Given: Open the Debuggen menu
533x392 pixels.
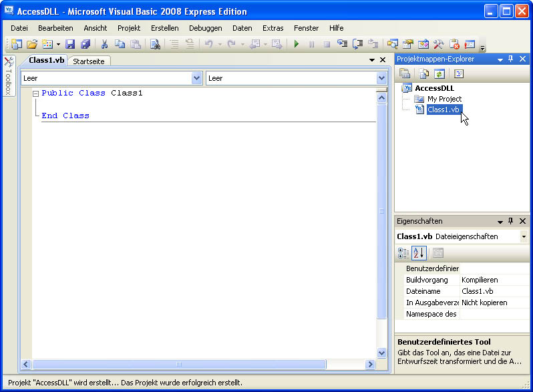Looking at the screenshot, I should [x=205, y=28].
